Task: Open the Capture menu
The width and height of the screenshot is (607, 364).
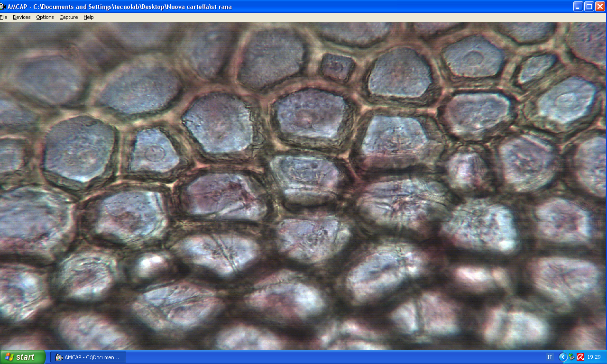Action: (69, 17)
